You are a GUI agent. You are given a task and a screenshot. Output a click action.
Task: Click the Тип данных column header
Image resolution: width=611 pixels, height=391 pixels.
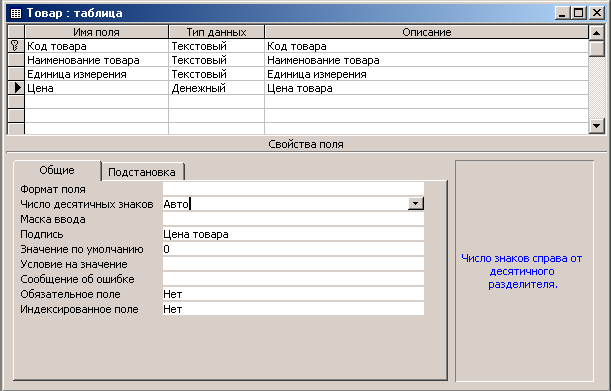tap(217, 32)
